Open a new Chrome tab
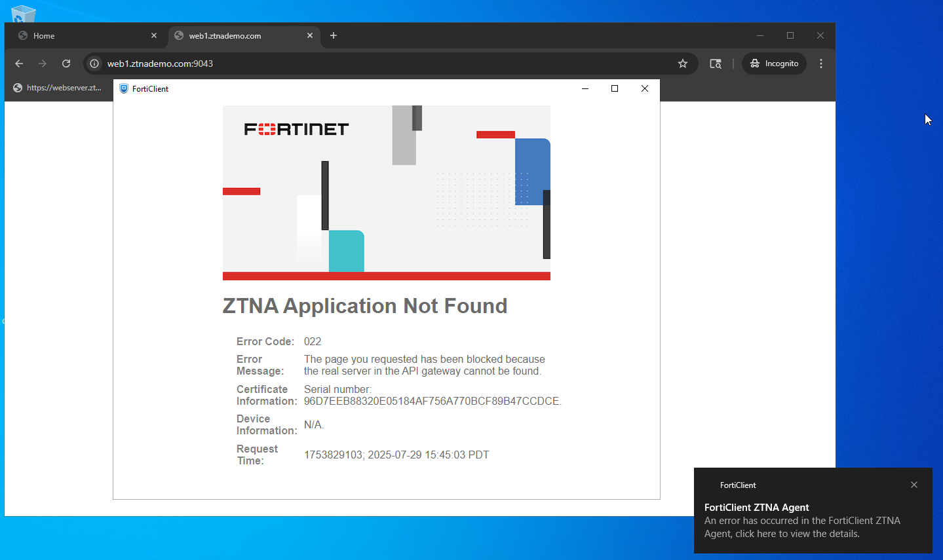The width and height of the screenshot is (943, 560). point(334,36)
